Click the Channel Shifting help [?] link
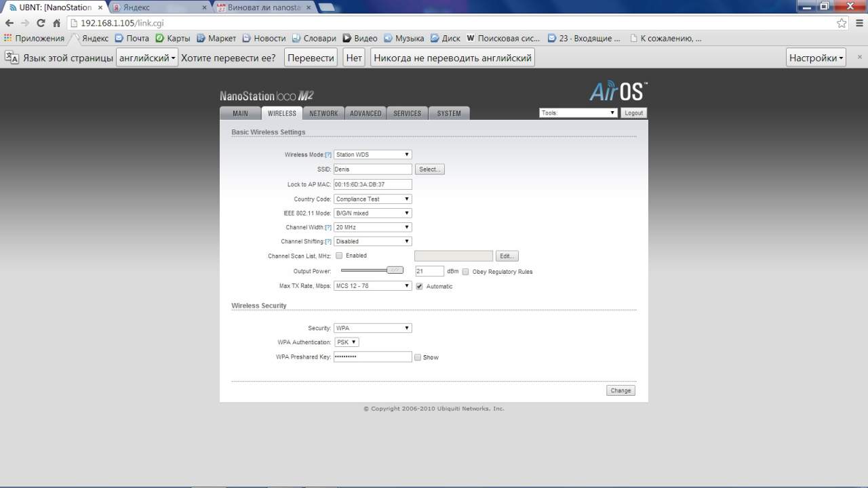The height and width of the screenshot is (488, 868). [328, 242]
